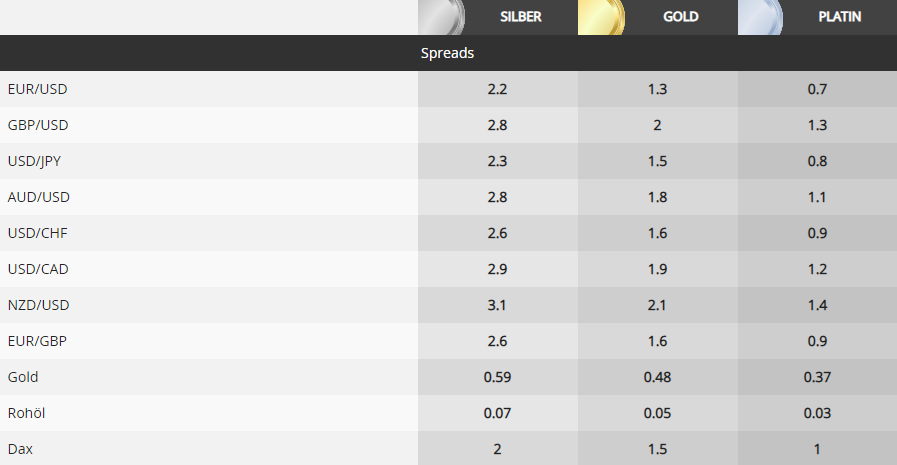Click the EUR/USD row label
Image resolution: width=897 pixels, height=465 pixels.
click(38, 89)
